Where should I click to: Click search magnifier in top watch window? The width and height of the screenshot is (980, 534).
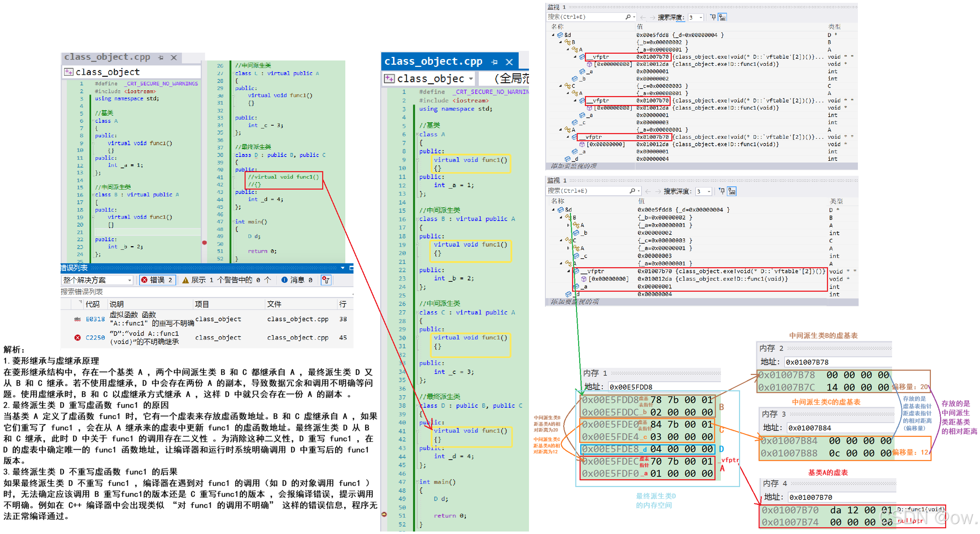[x=628, y=17]
